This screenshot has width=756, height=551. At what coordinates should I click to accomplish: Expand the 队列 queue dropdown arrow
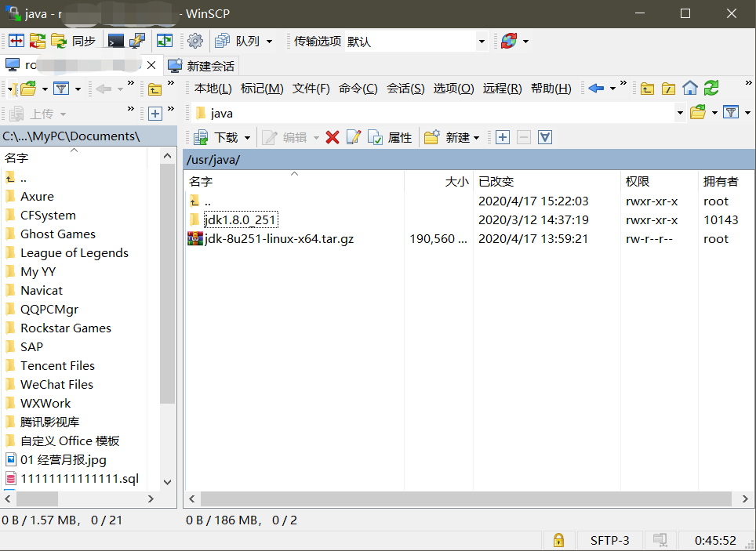click(269, 42)
